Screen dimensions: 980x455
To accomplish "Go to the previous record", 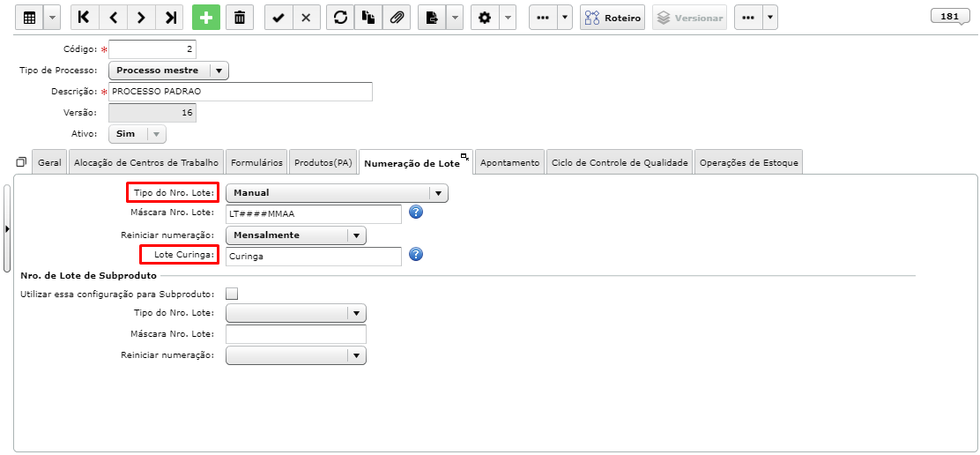I will 113,19.
